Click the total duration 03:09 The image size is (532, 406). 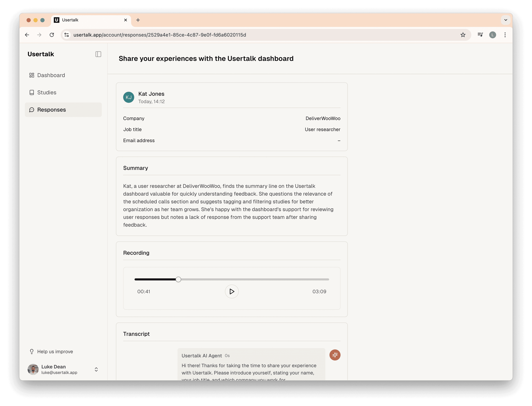pyautogui.click(x=319, y=291)
